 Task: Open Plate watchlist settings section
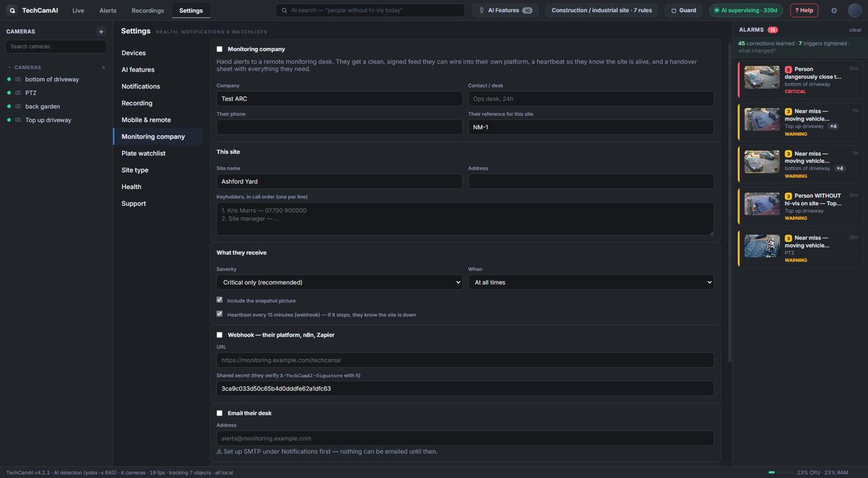(x=158, y=153)
